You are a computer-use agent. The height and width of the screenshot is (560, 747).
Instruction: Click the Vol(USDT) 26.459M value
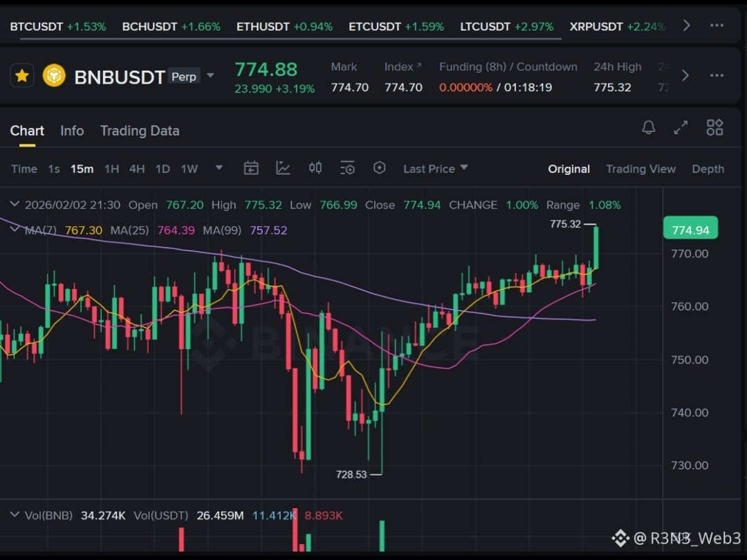(x=220, y=516)
